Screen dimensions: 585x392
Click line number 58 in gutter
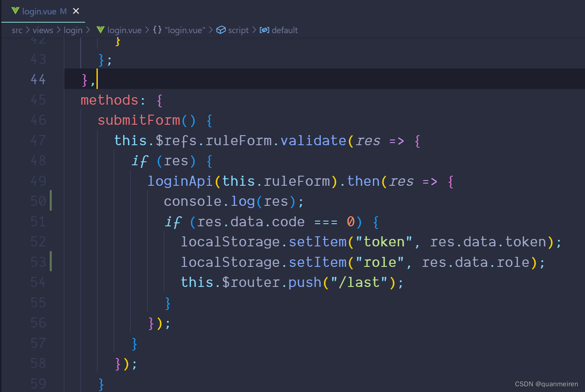pos(38,363)
